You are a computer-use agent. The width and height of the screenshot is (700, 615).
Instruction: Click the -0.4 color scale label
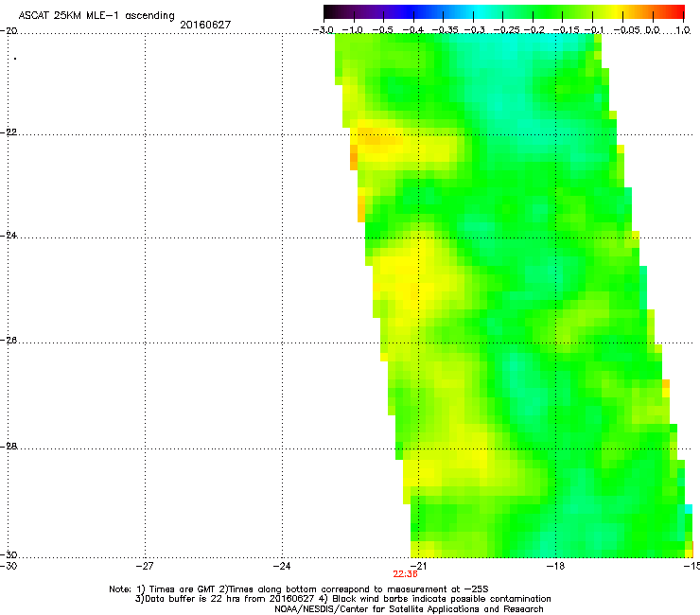point(413,30)
